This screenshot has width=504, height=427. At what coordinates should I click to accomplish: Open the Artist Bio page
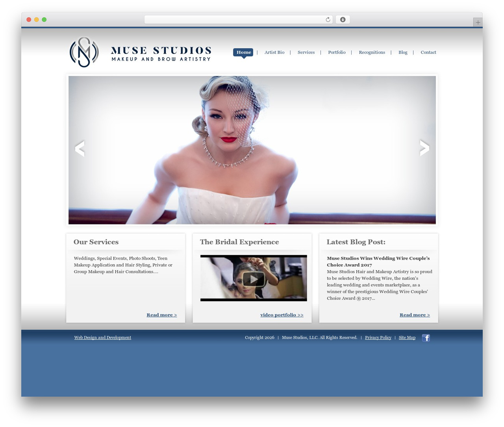[274, 52]
